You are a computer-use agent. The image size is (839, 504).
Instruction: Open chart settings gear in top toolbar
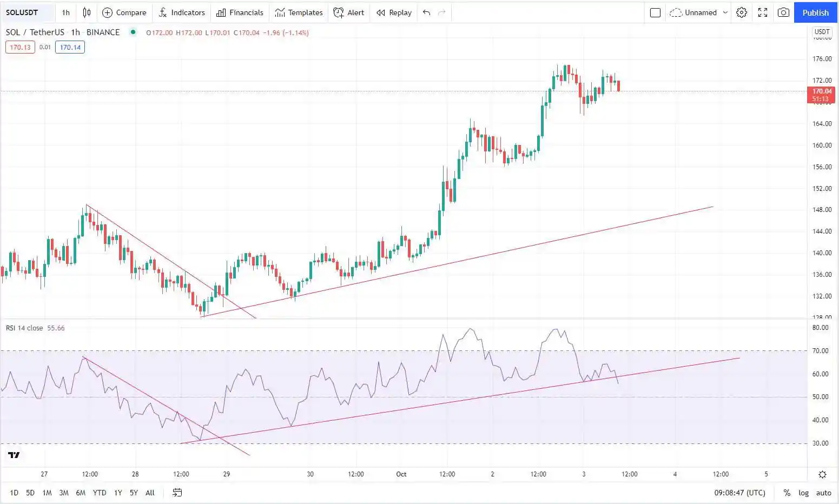pos(742,12)
